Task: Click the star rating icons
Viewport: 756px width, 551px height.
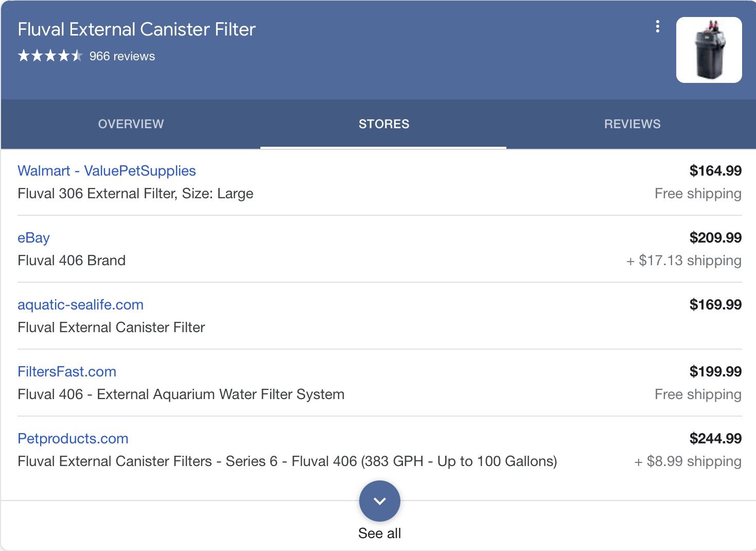Action: [x=50, y=56]
